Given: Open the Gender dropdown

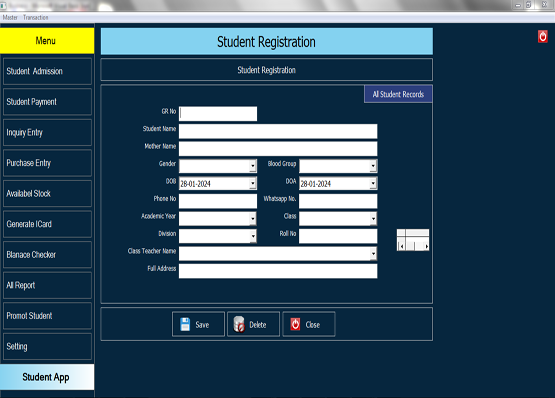Looking at the screenshot, I should (253, 166).
